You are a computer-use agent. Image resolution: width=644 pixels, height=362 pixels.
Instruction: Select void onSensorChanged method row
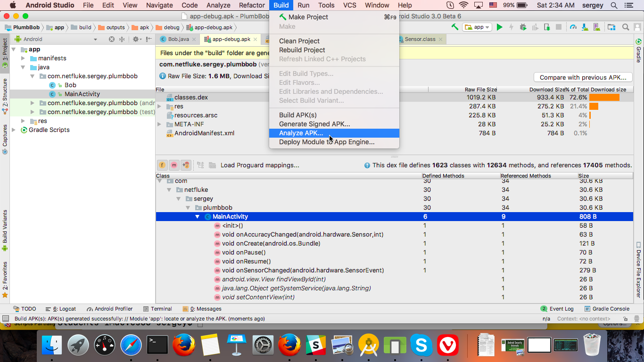point(394,271)
